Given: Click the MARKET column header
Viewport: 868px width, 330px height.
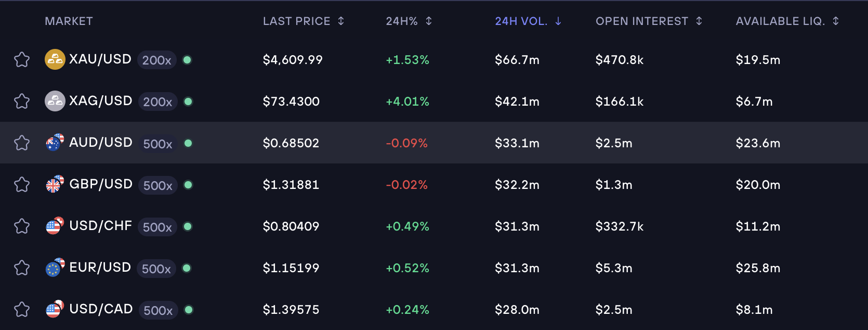Looking at the screenshot, I should (69, 21).
